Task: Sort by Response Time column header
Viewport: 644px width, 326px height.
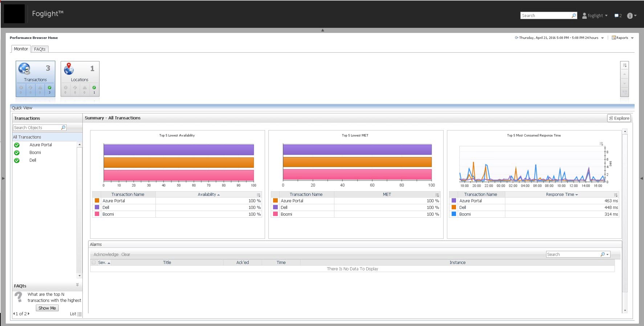Action: [x=562, y=194]
